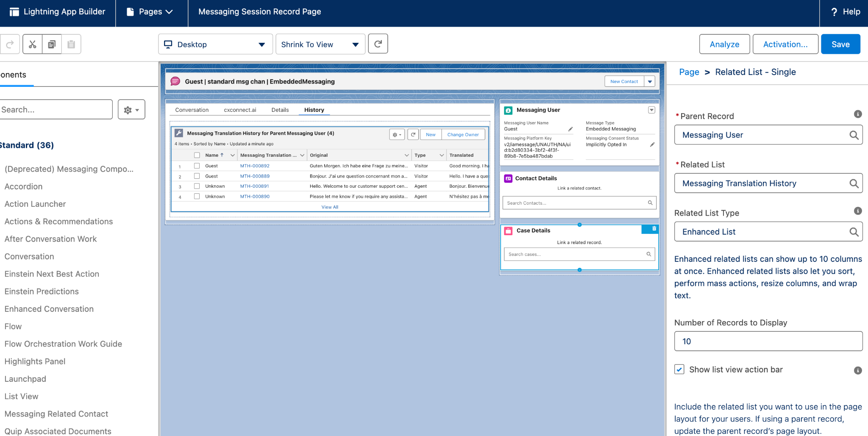This screenshot has width=868, height=436.
Task: Open the Messaging Translation column chevron
Action: tap(302, 155)
